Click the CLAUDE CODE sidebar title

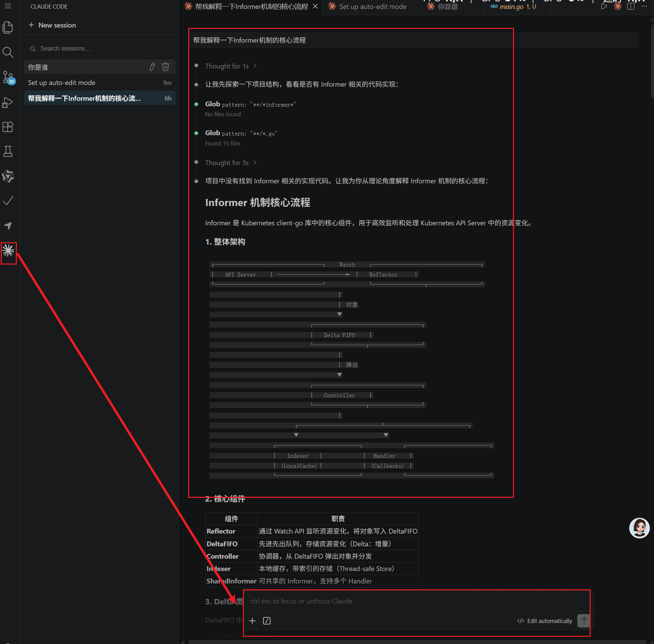[x=49, y=7]
